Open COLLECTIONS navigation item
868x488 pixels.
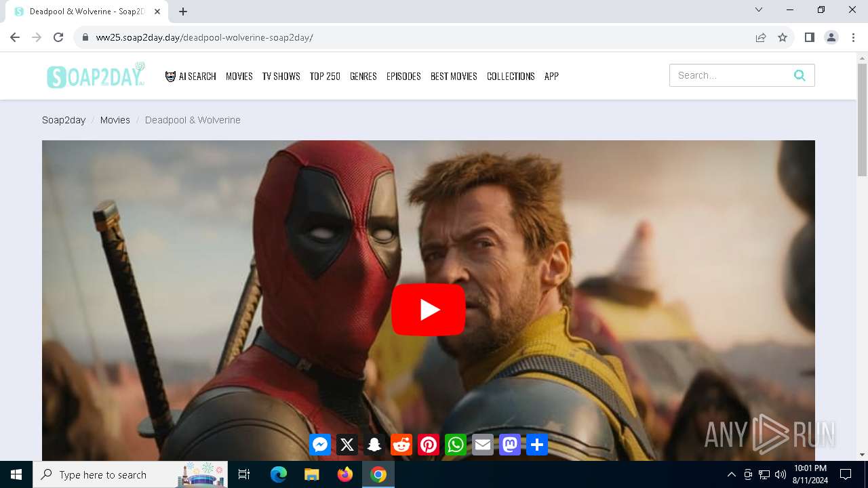[511, 76]
